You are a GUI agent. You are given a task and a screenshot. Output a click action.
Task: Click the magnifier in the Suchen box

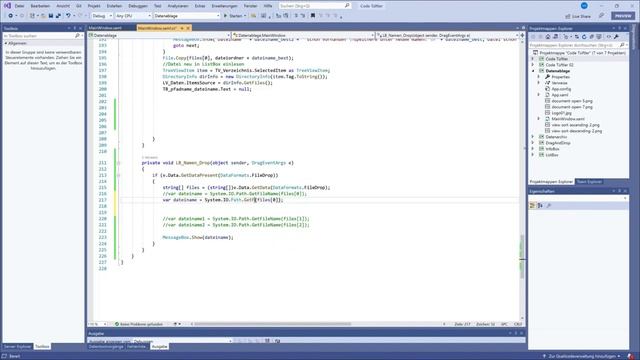(347, 6)
